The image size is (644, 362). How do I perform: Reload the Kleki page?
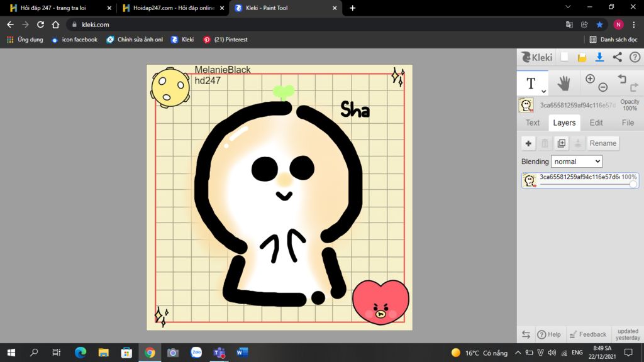coord(40,25)
